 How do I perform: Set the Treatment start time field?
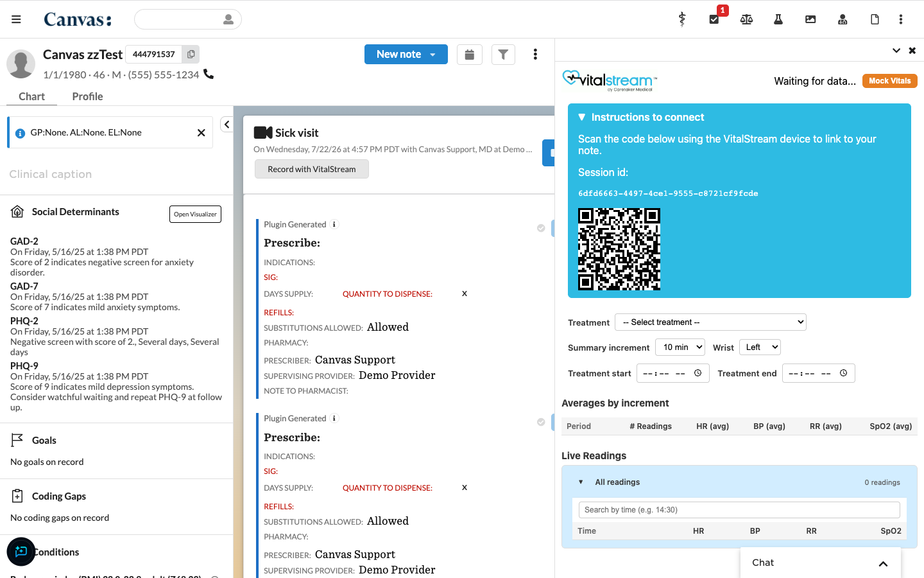[673, 373]
